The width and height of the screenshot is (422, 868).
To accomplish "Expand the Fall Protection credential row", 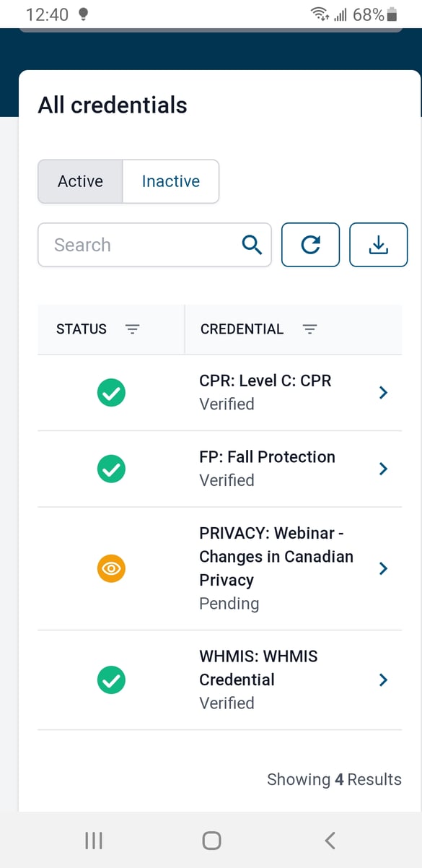I will point(383,469).
